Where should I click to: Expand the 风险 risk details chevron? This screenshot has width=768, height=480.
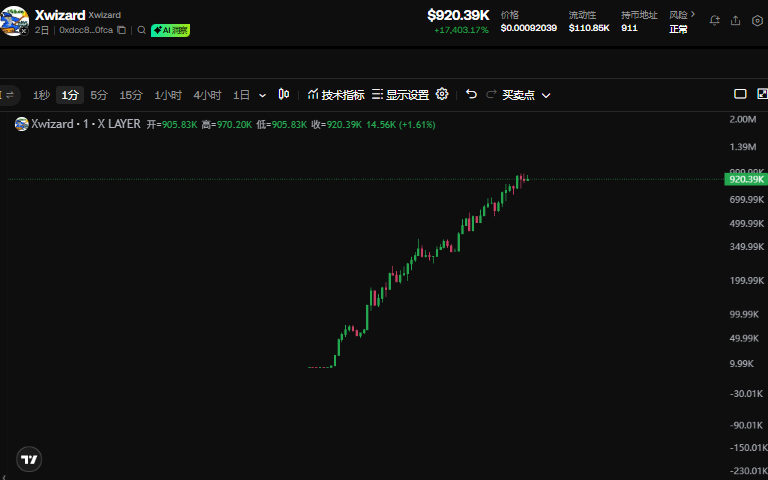tap(693, 14)
